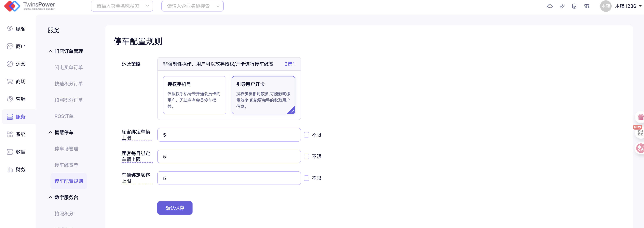Click the 确认保存 button
The image size is (644, 228).
tap(175, 208)
